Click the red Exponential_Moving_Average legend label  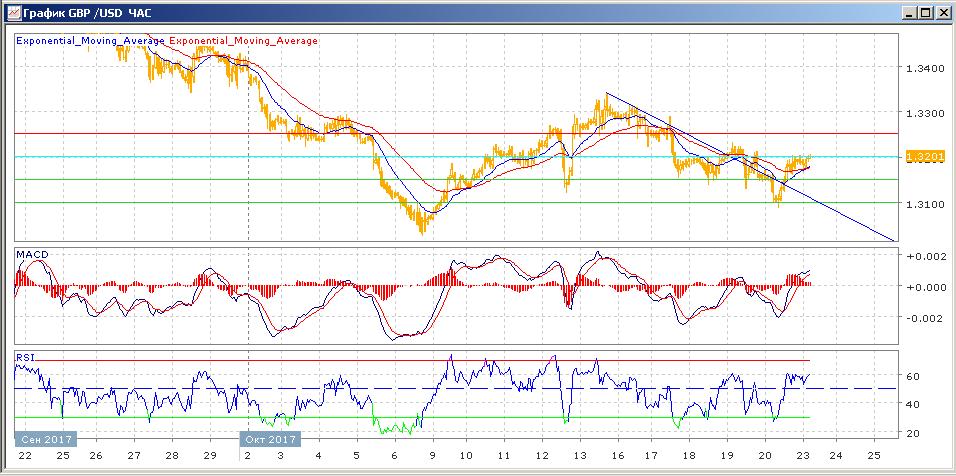244,41
